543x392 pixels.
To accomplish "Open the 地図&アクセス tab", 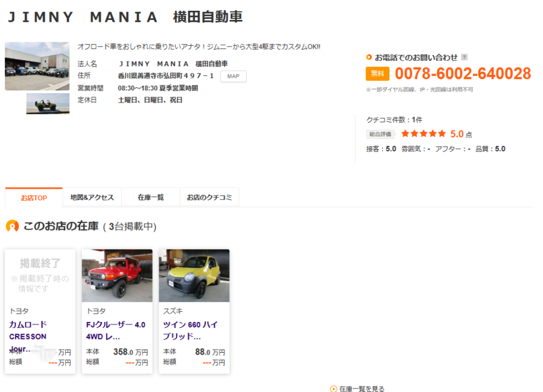I will [92, 197].
